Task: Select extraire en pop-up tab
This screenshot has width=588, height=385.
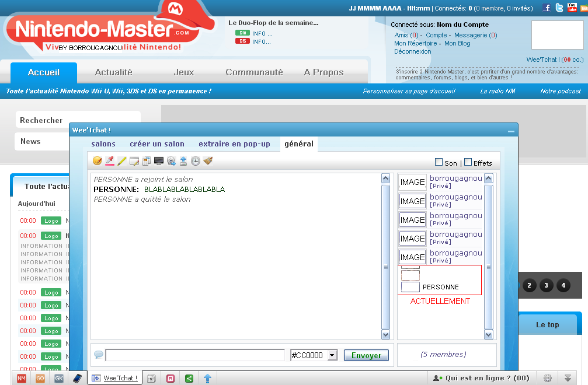Action: point(234,144)
